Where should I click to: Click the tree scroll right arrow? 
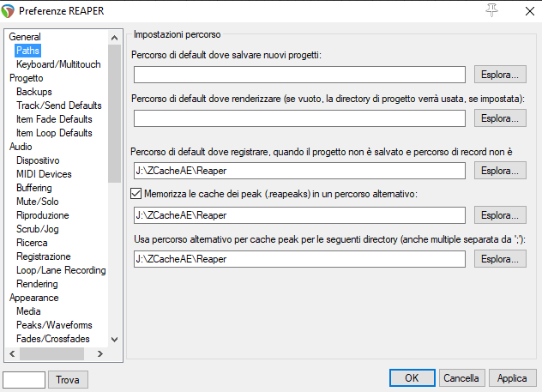pos(100,353)
